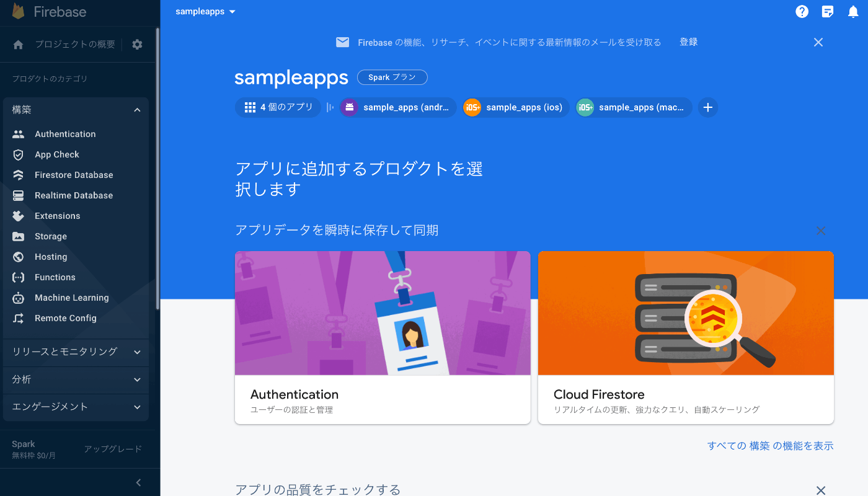Select sample_apps (andr...) app chip
The image size is (868, 496).
pyautogui.click(x=398, y=107)
